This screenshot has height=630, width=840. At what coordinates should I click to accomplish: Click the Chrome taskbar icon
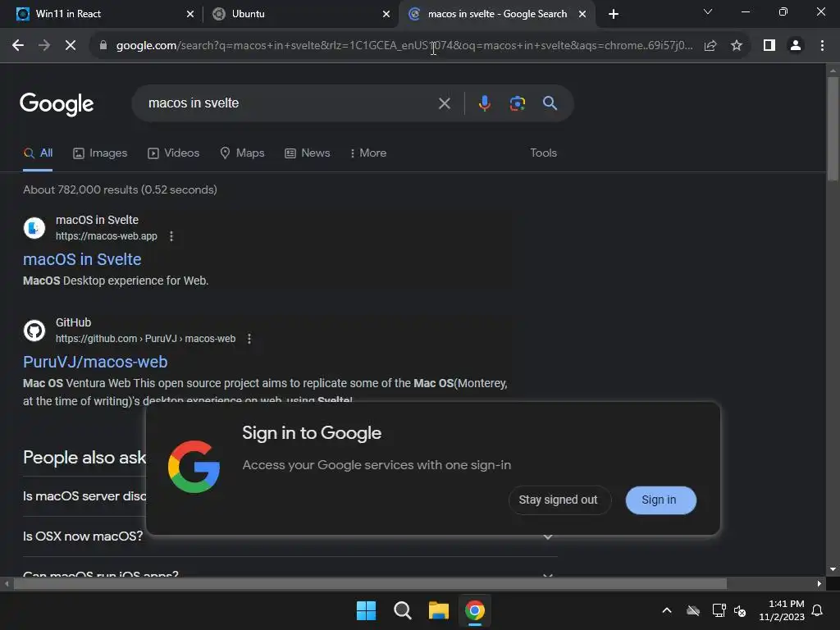pos(475,610)
